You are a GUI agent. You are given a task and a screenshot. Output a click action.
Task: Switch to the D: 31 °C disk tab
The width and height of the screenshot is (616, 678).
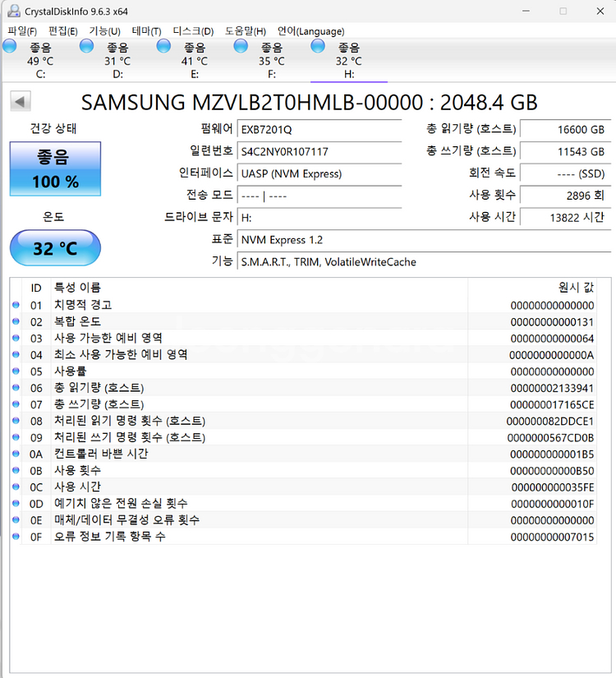point(117,61)
